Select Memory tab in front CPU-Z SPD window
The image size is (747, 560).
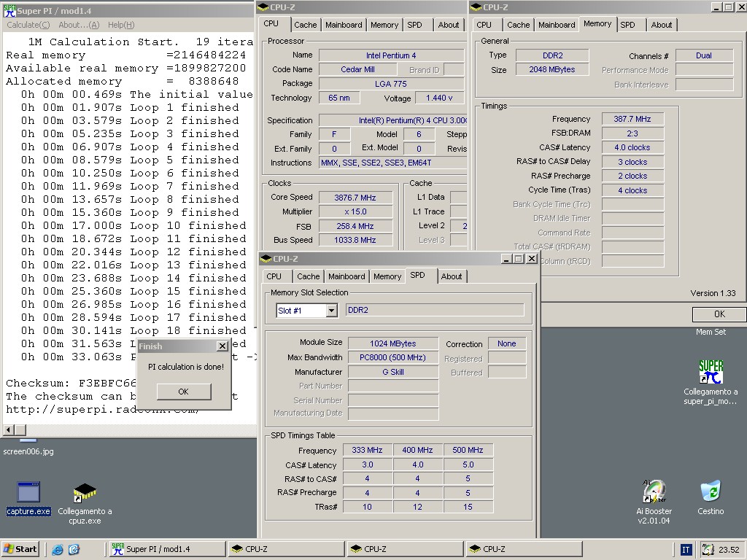[387, 276]
